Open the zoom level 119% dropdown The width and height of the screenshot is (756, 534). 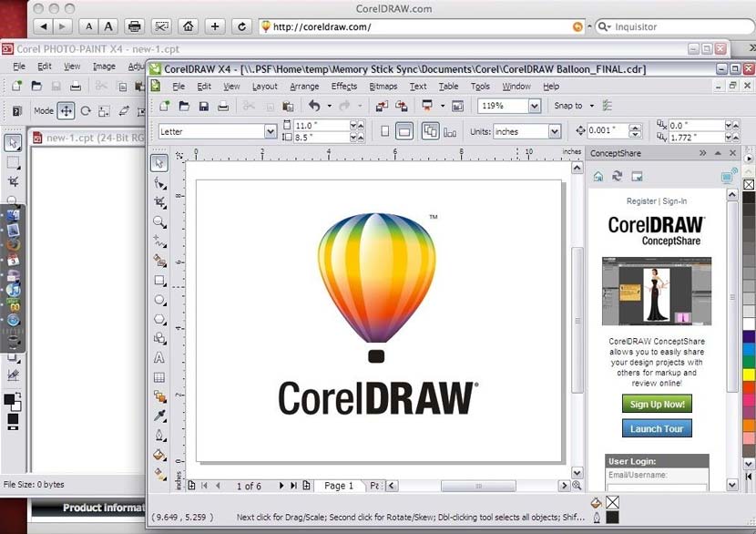(x=534, y=107)
